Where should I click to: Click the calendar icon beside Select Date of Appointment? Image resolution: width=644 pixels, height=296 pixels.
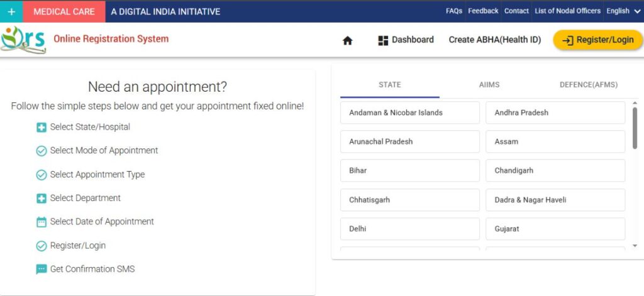point(41,222)
